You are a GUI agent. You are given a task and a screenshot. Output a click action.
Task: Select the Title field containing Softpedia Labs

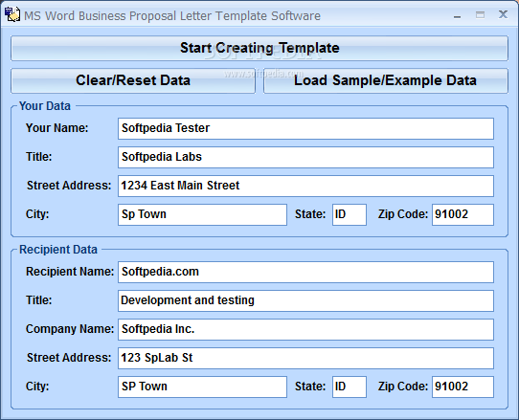pyautogui.click(x=305, y=157)
